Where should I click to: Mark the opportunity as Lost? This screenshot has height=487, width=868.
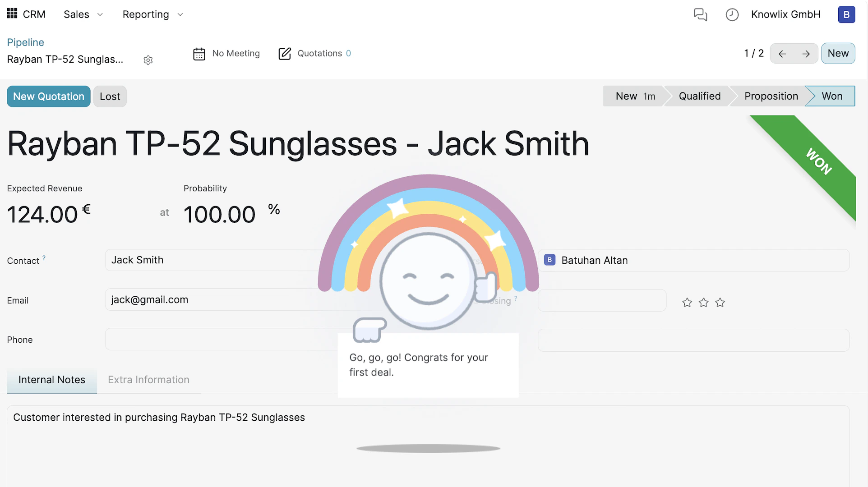110,96
